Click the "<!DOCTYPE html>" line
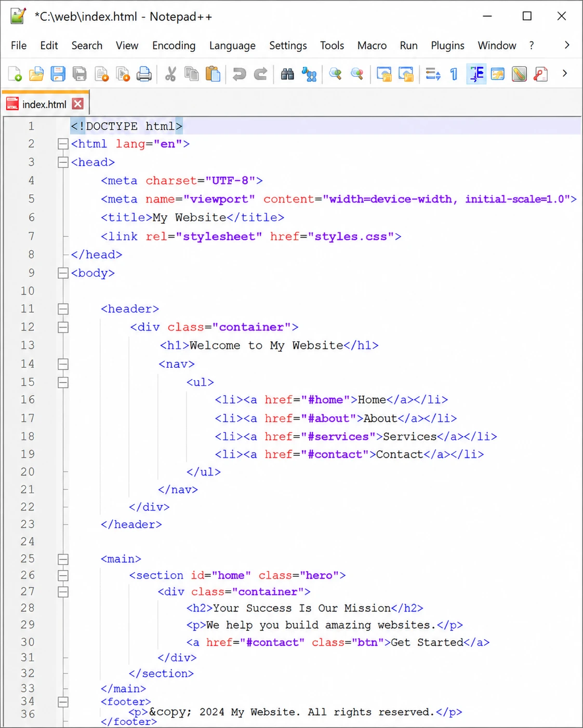 [127, 126]
